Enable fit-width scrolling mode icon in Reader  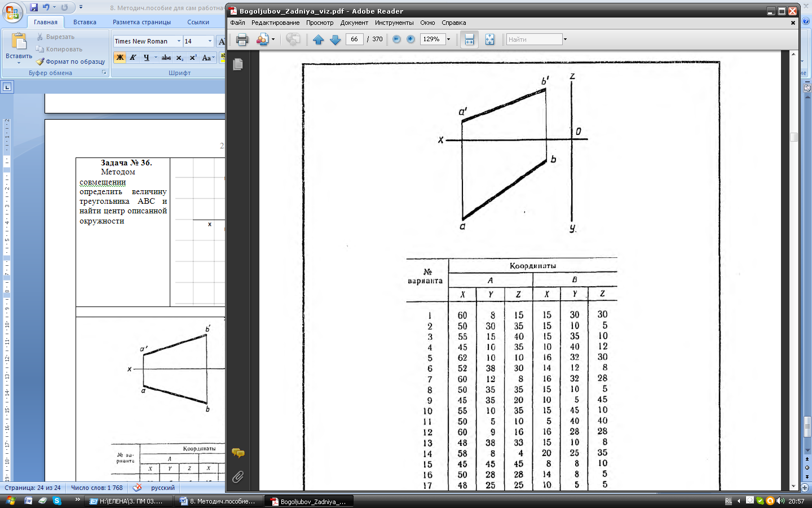click(469, 40)
